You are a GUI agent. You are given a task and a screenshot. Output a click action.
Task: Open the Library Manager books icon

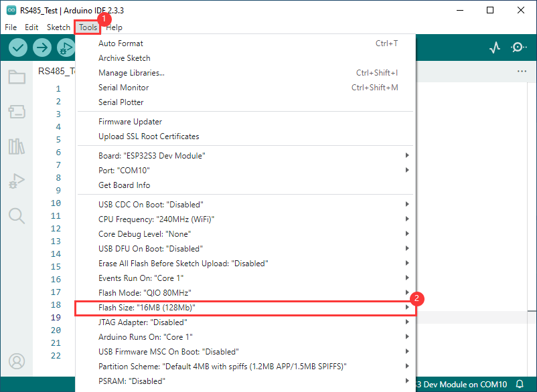click(x=17, y=146)
